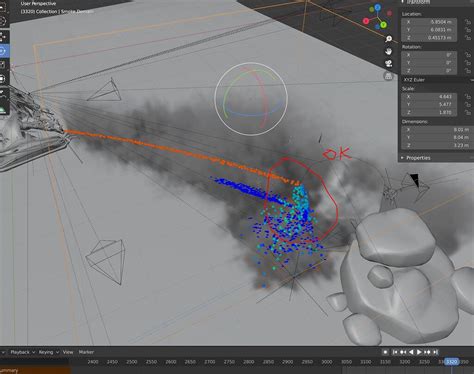The width and height of the screenshot is (474, 374).
Task: Click the Dimensions Z value field
Action: (x=437, y=145)
